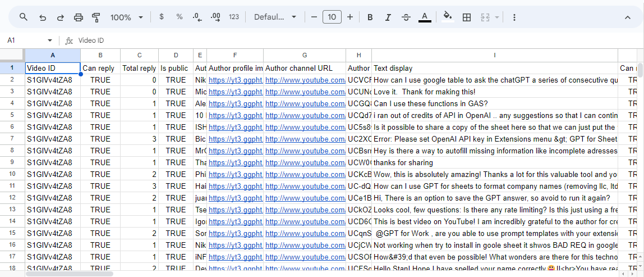
Task: Open the cell borders tool
Action: coord(466,17)
